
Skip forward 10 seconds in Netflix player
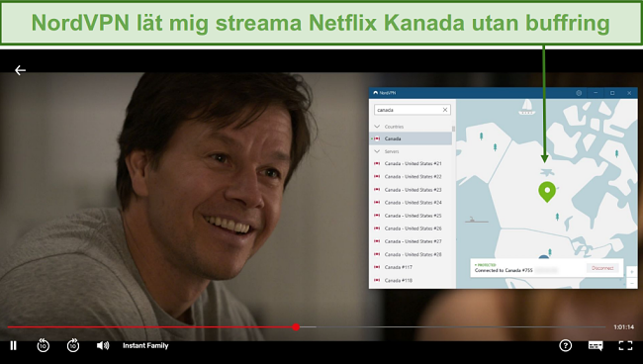pos(73,345)
